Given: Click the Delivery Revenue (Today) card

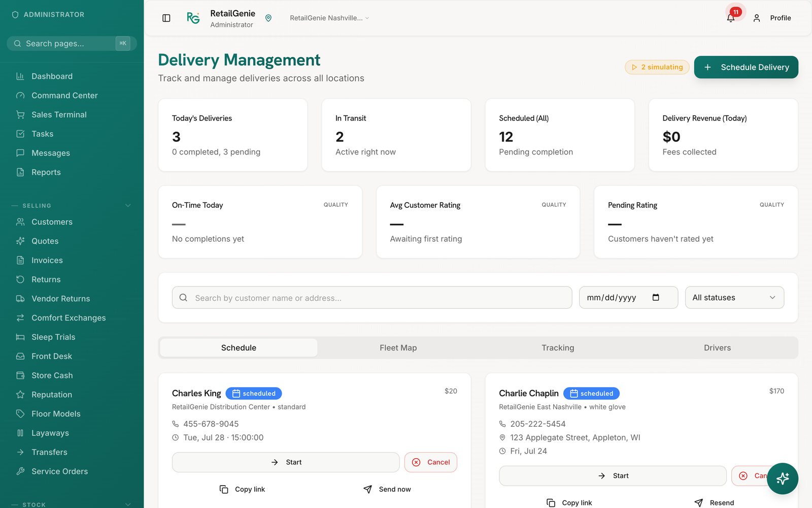Looking at the screenshot, I should [723, 135].
